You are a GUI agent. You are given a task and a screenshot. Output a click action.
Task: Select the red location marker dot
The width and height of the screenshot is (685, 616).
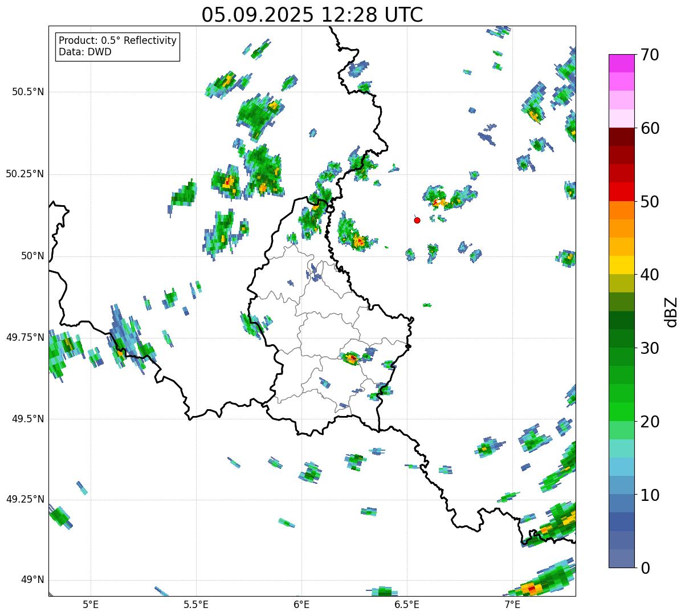pyautogui.click(x=417, y=220)
